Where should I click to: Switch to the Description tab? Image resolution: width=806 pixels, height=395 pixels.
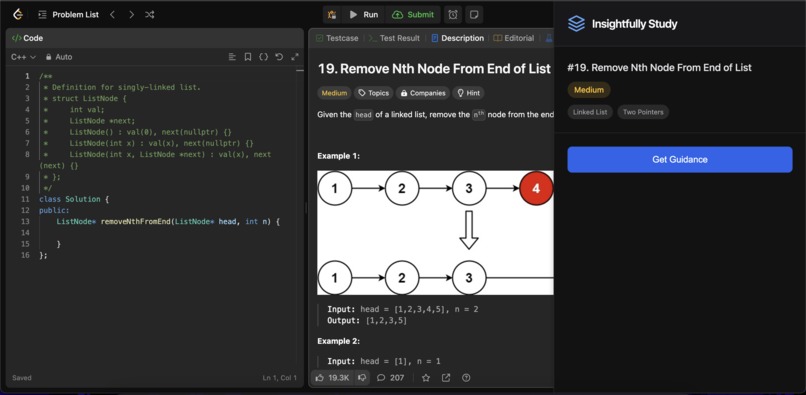[x=457, y=38]
